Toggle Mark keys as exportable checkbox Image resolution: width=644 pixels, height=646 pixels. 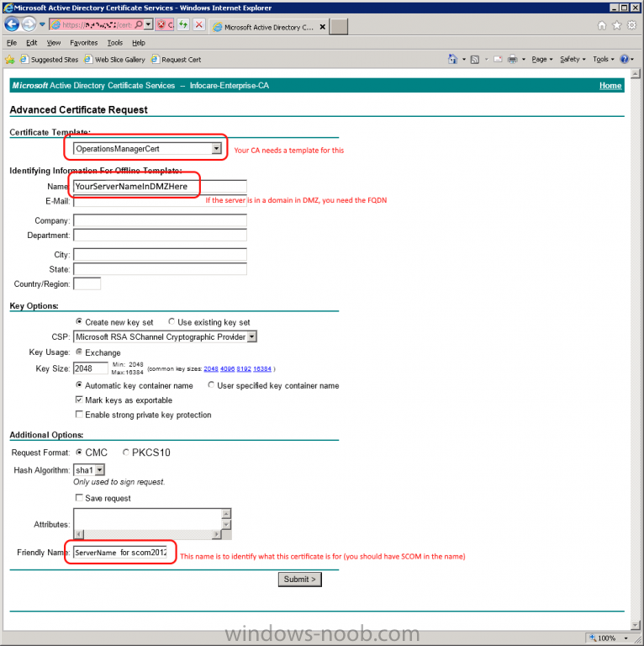tap(79, 400)
